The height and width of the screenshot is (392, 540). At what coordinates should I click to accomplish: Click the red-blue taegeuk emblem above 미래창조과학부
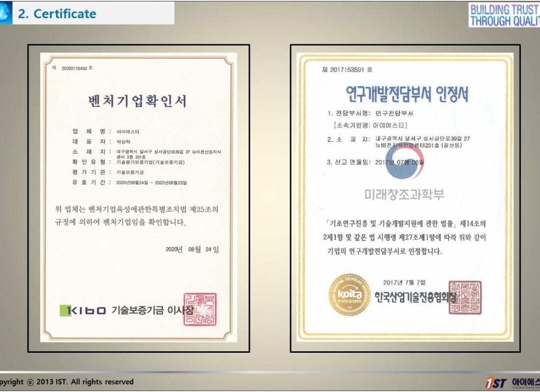[405, 161]
